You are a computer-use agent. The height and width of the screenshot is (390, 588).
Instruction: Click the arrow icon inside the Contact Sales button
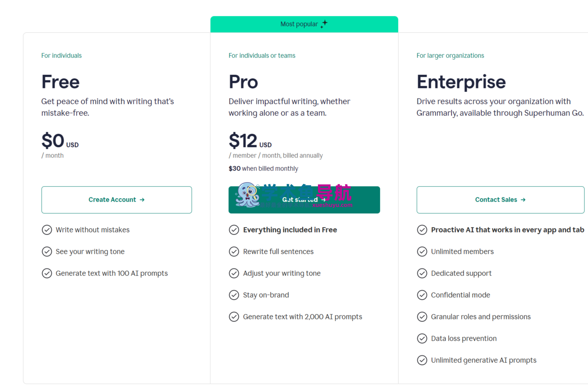523,200
